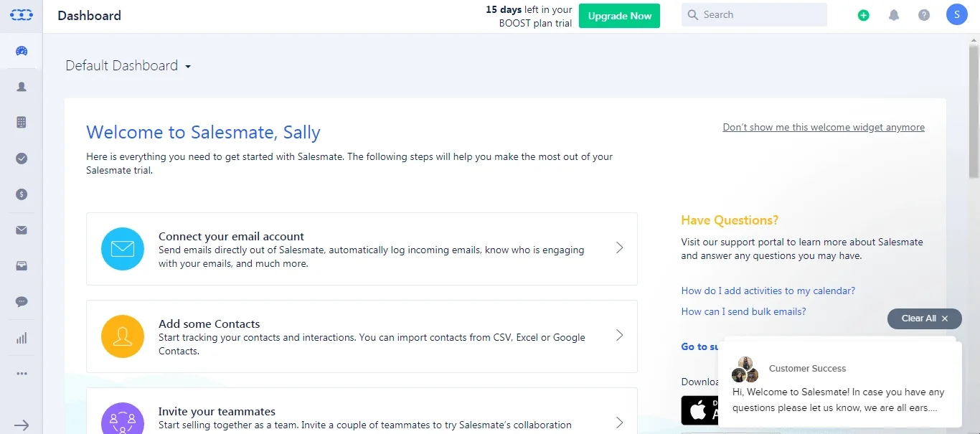Open the Add some Contacts step
980x434 pixels.
(x=362, y=336)
